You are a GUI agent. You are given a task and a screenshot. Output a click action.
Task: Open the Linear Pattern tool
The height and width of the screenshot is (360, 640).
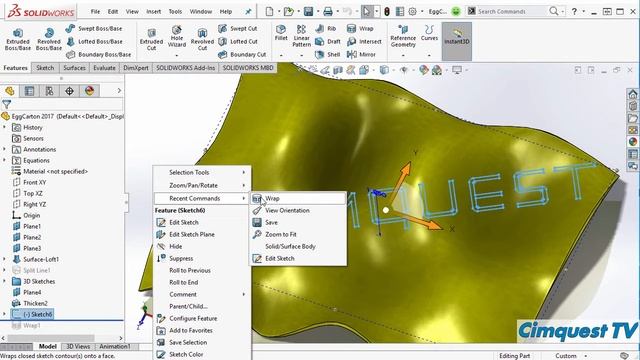point(302,36)
